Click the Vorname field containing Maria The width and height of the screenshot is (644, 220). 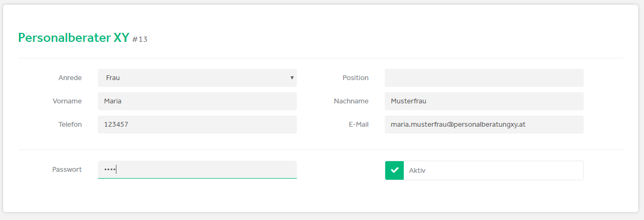pyautogui.click(x=197, y=101)
